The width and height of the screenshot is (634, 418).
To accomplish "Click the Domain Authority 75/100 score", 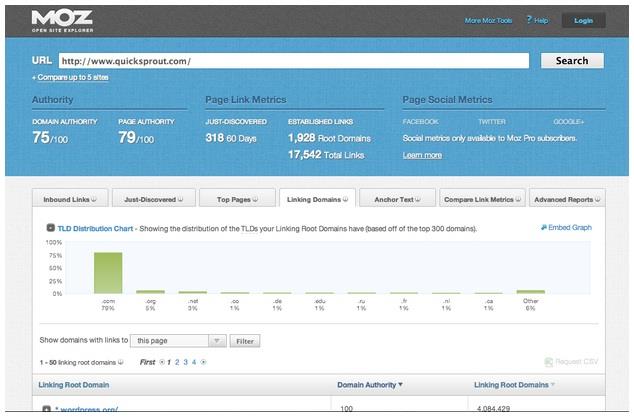I will [x=50, y=138].
